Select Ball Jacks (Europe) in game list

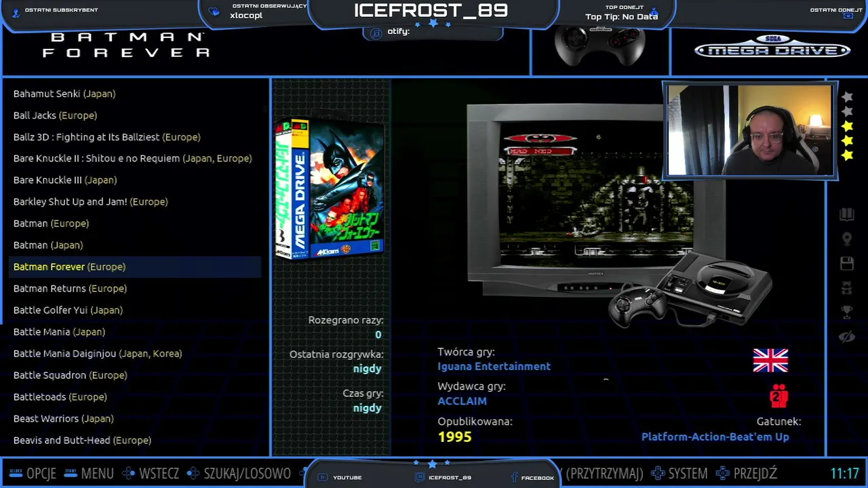pyautogui.click(x=55, y=115)
